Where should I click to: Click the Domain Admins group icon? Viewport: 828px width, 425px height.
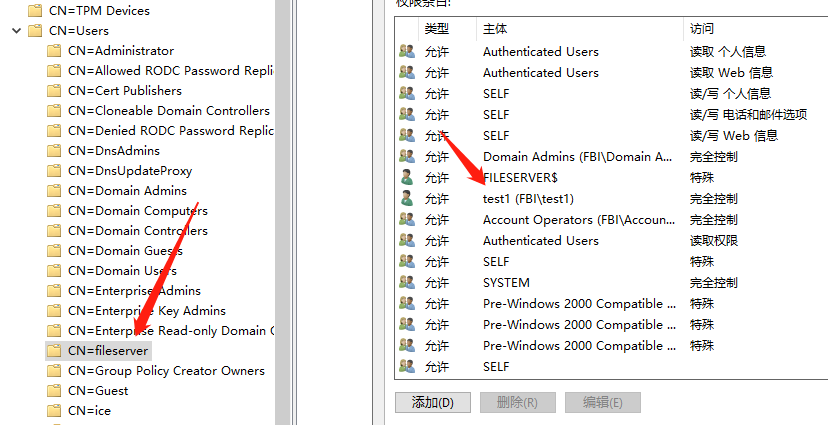point(407,156)
